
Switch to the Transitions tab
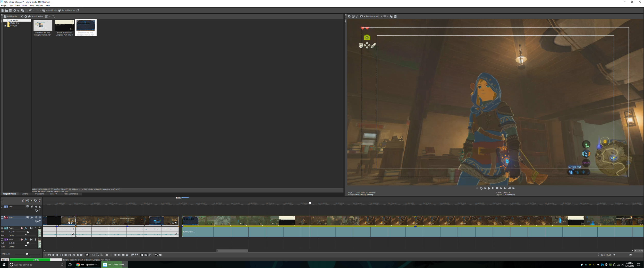39,194
